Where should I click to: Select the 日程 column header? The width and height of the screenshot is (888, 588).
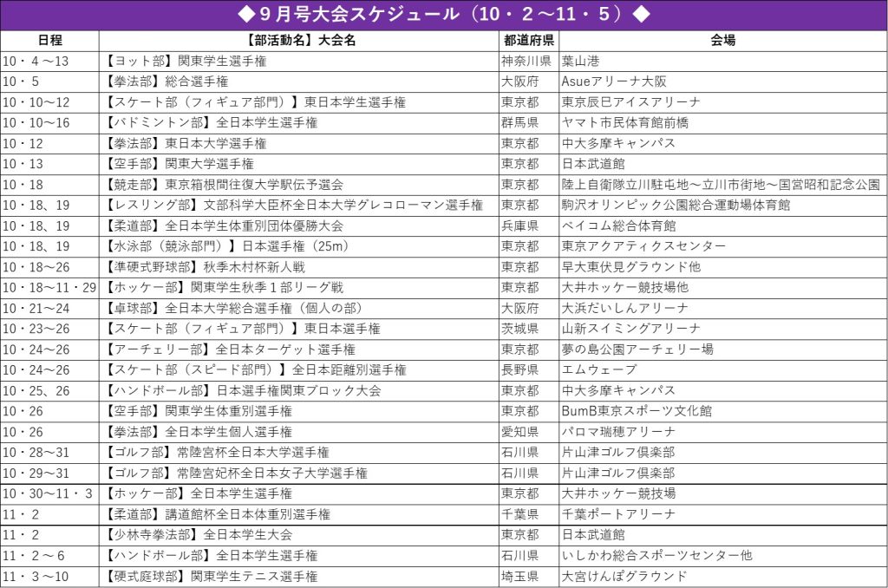pyautogui.click(x=49, y=40)
